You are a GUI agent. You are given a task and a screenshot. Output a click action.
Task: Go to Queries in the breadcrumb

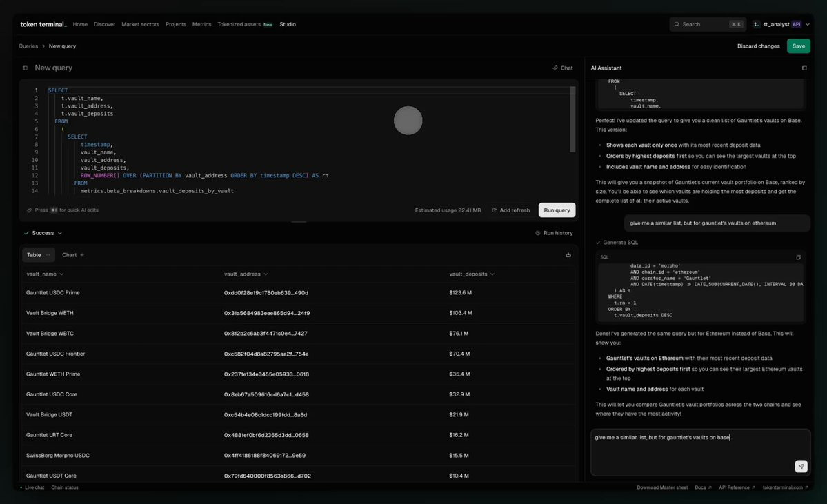[x=28, y=46]
